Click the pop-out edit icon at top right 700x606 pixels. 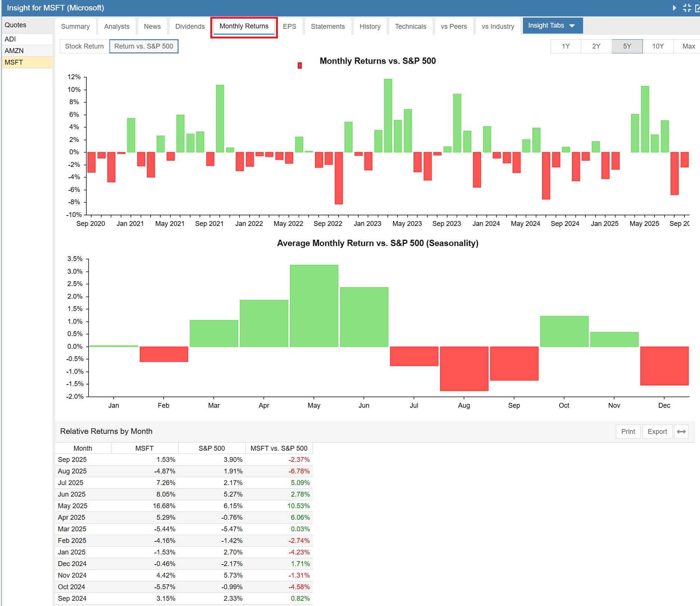point(697,8)
